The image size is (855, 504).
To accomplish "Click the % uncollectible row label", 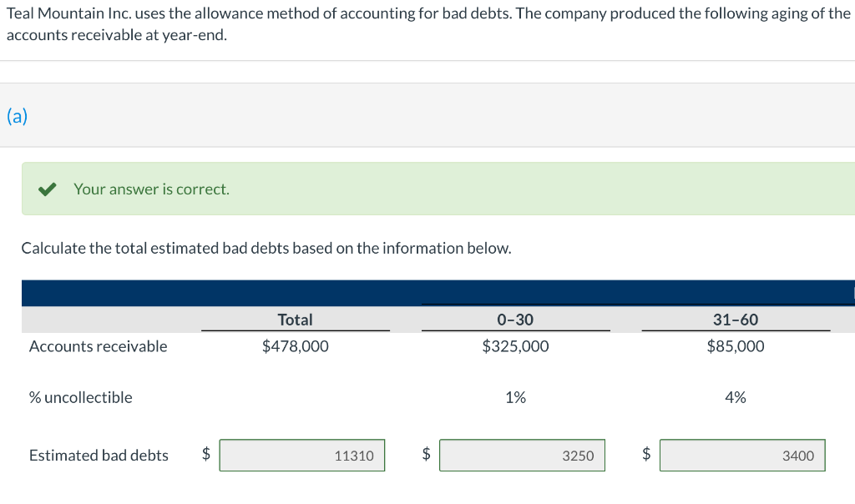I will (x=80, y=398).
